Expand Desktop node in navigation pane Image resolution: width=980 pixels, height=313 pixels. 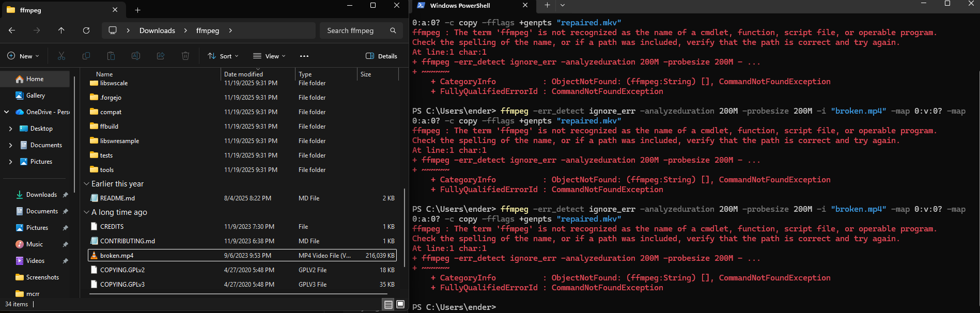tap(10, 129)
